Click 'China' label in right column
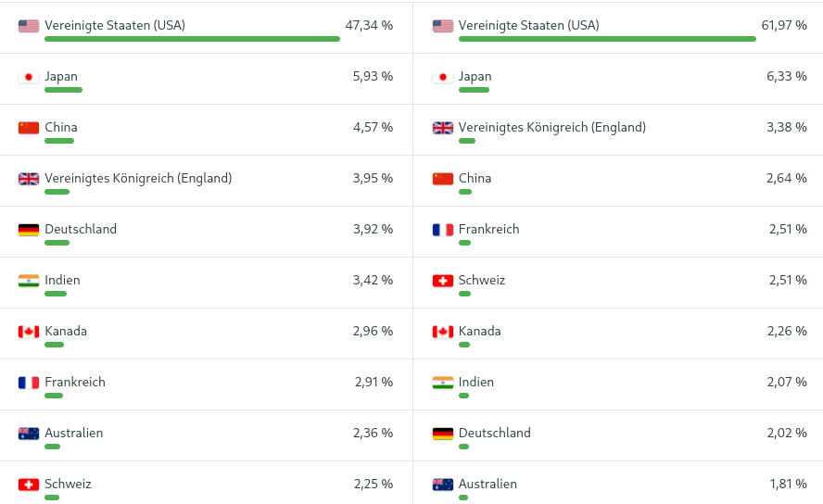Image resolution: width=823 pixels, height=504 pixels. coord(475,178)
